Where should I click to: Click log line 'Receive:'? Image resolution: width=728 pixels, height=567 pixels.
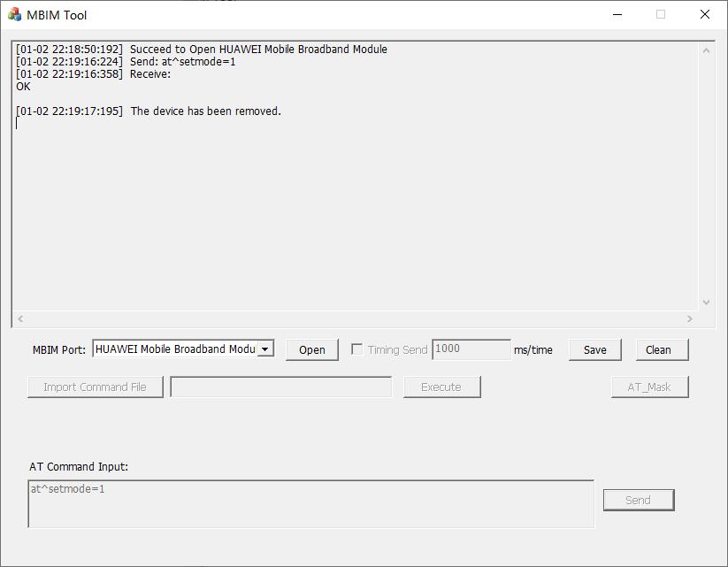tap(93, 74)
